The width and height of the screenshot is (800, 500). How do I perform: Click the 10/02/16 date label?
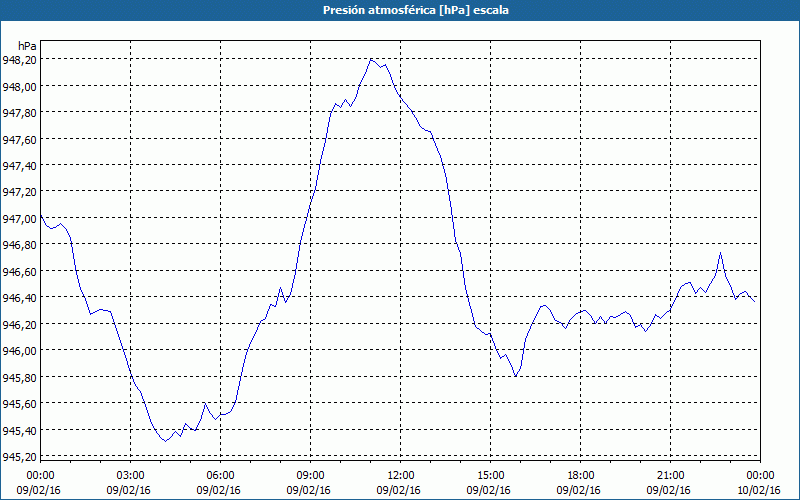[x=759, y=490]
